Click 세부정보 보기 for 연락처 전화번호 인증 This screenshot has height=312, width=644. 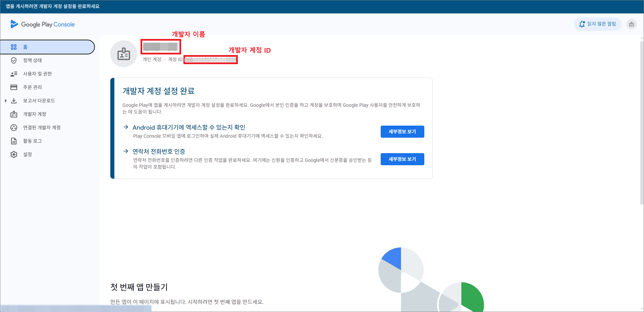pos(402,159)
